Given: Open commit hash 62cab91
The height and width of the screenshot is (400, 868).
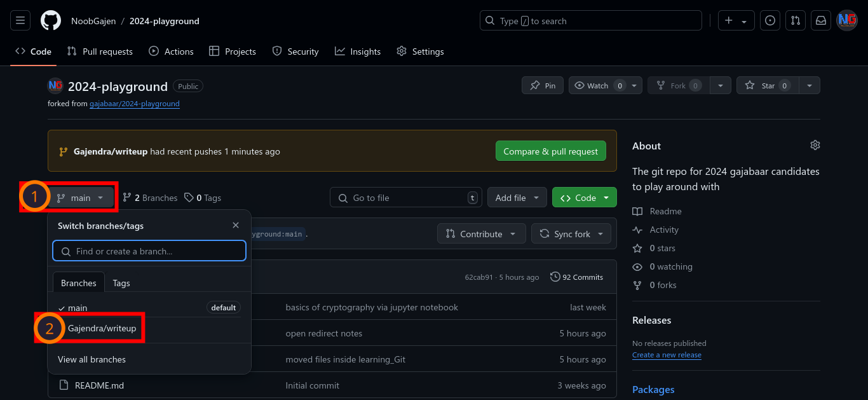Looking at the screenshot, I should [x=479, y=277].
